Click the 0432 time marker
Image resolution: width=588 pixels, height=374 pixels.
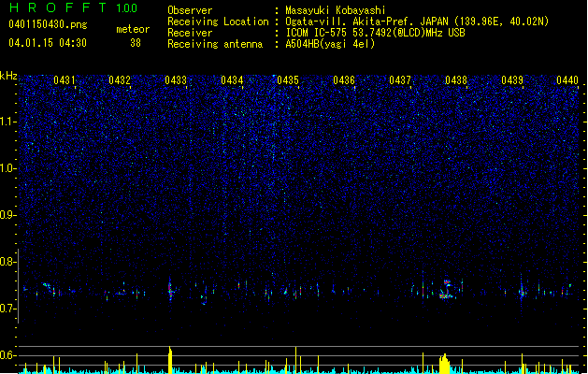(x=120, y=80)
